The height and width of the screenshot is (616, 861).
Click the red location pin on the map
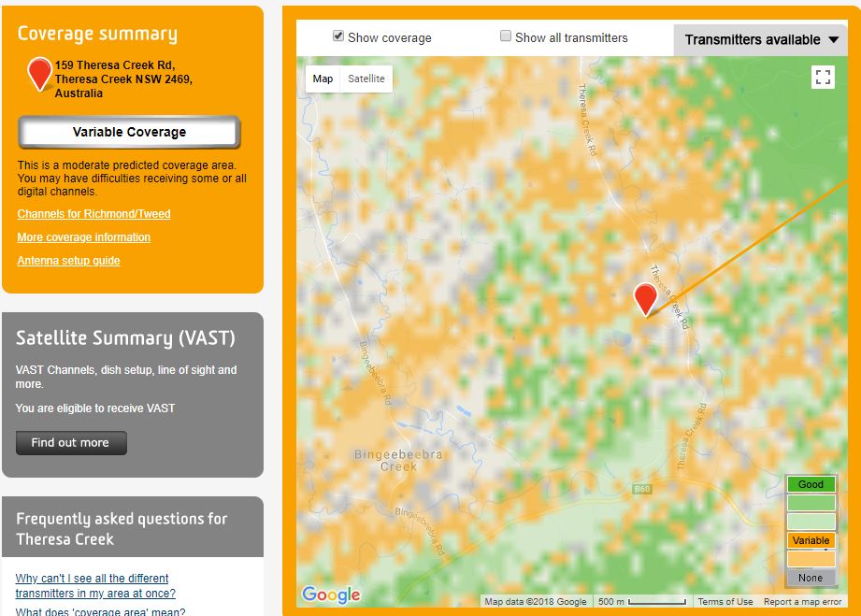(645, 300)
